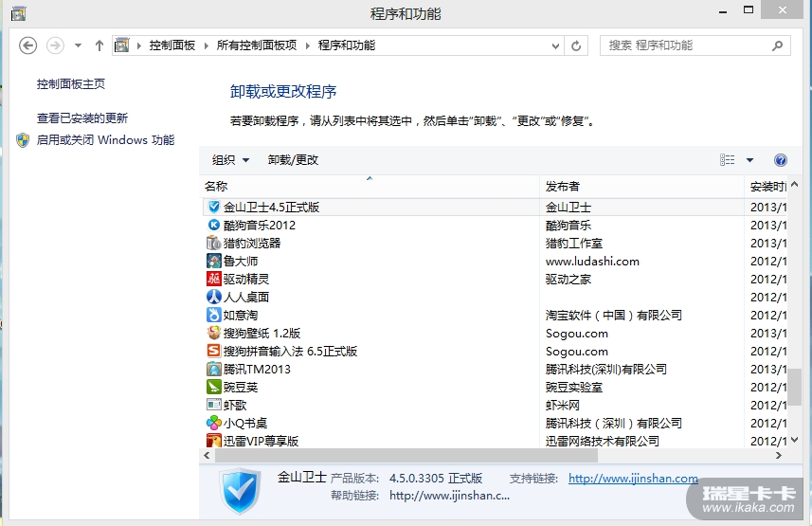Click the 虾歌 program icon
Image resolution: width=812 pixels, height=526 pixels.
[x=214, y=405]
